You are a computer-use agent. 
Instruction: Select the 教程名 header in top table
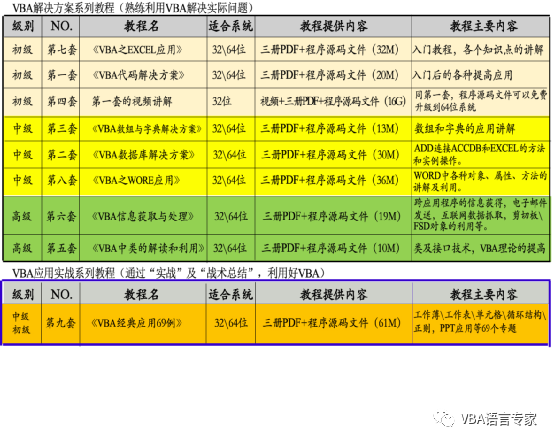coord(142,26)
